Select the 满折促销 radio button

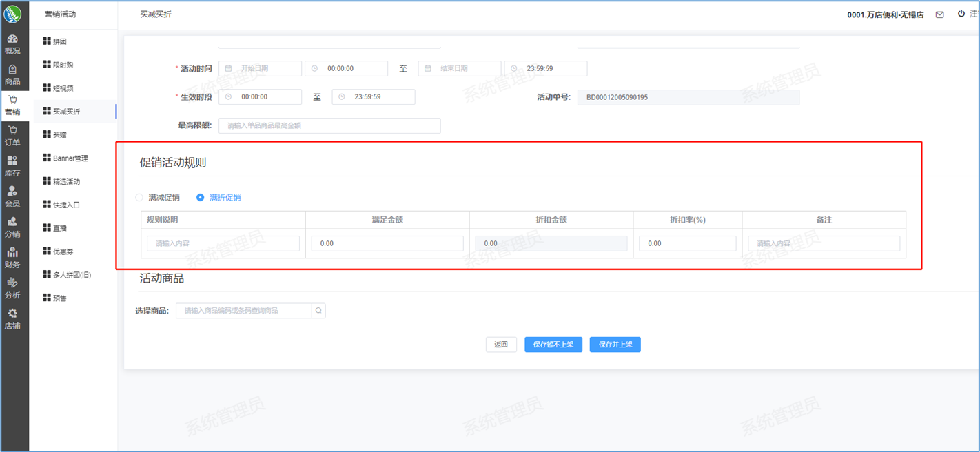pyautogui.click(x=201, y=198)
